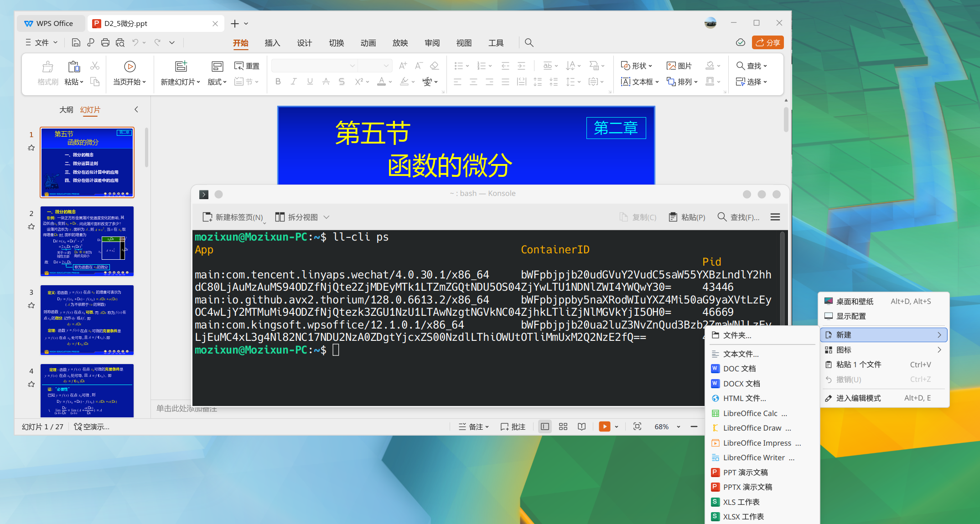Select slide 3 thumbnail
Screen dimensions: 980x524
coord(87,320)
